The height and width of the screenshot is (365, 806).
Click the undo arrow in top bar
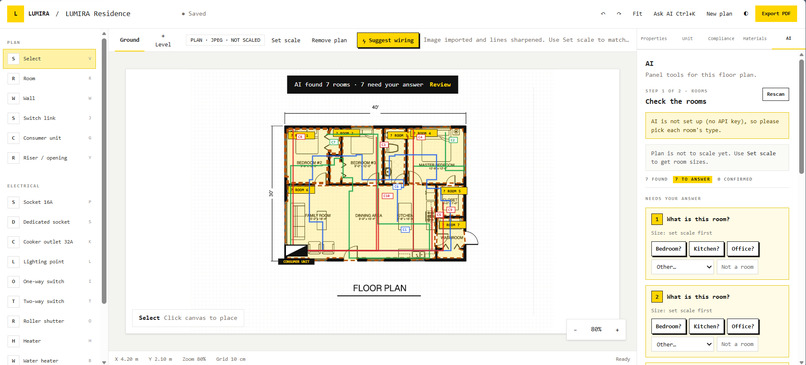click(603, 14)
